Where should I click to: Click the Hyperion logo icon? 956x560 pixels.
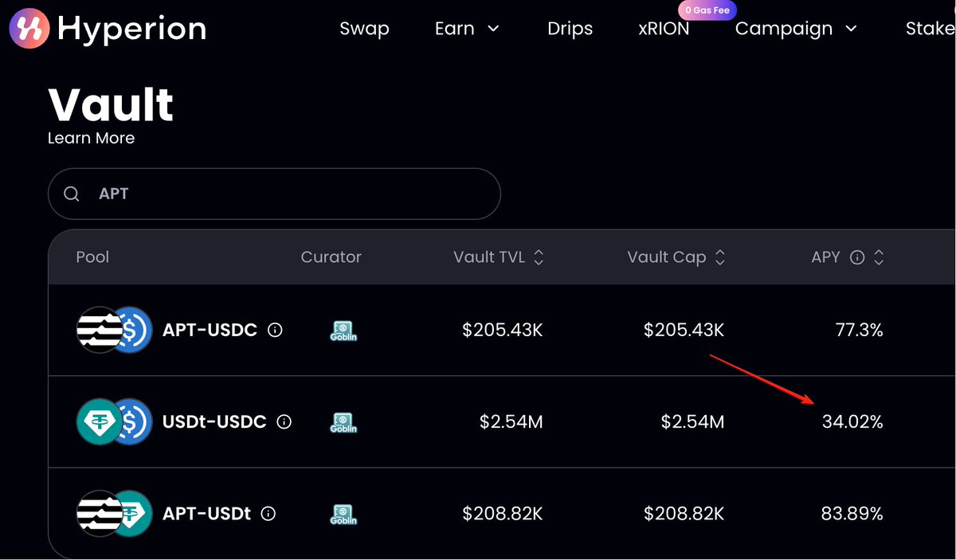tap(29, 29)
